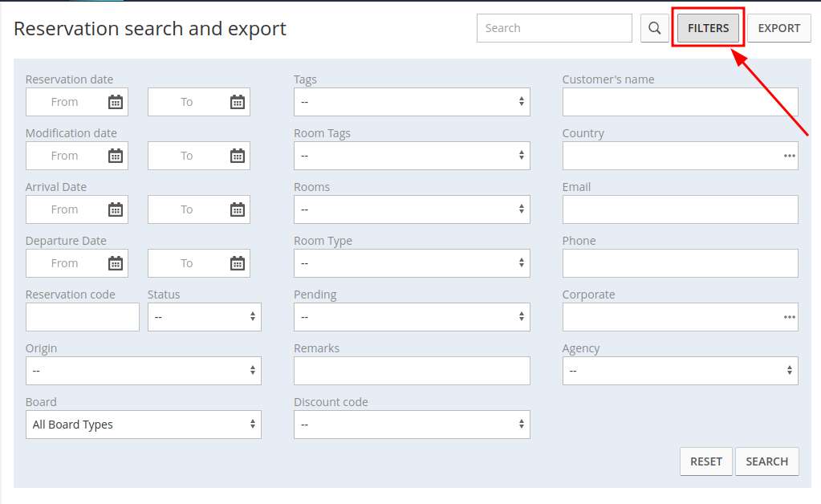Screen dimensions: 821x504
Task: Open Reservation date To calendar icon
Action: (238, 102)
